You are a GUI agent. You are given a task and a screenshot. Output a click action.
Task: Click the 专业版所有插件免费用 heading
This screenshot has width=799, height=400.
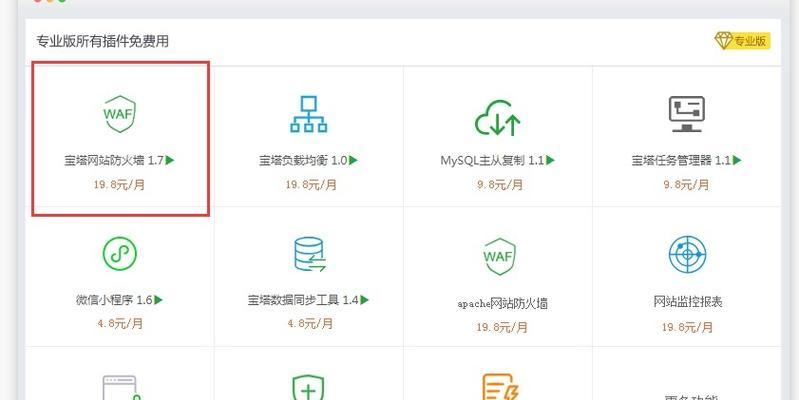[x=102, y=41]
